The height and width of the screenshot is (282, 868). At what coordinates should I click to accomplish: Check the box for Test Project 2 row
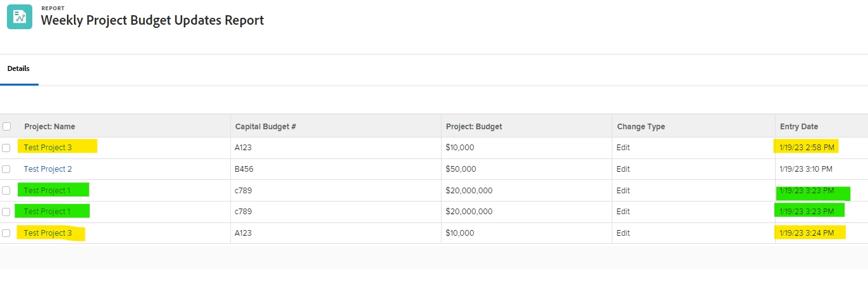coord(6,169)
